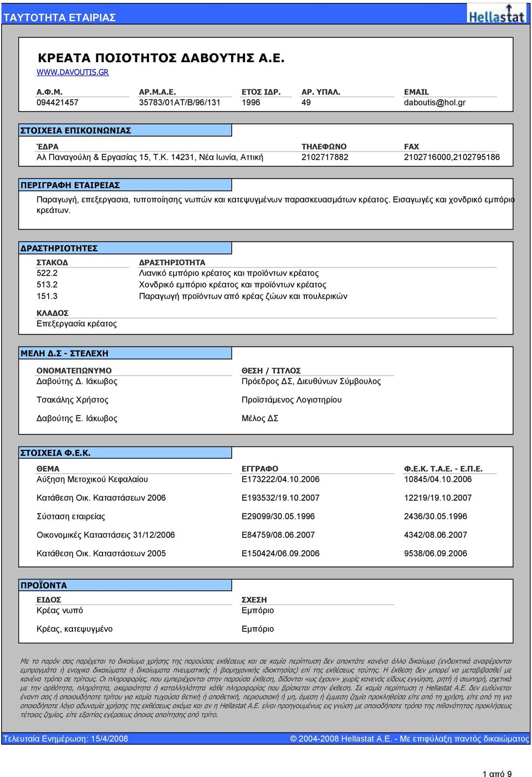Click the Παραγωγή προϊόντων από κρέας activity
The width and height of the screenshot is (532, 777).
click(243, 296)
